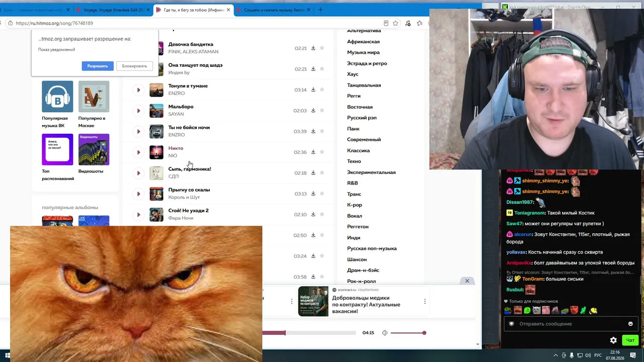Play the track Никто by NIO
Image resolution: width=644 pixels, height=362 pixels.
coord(138,152)
